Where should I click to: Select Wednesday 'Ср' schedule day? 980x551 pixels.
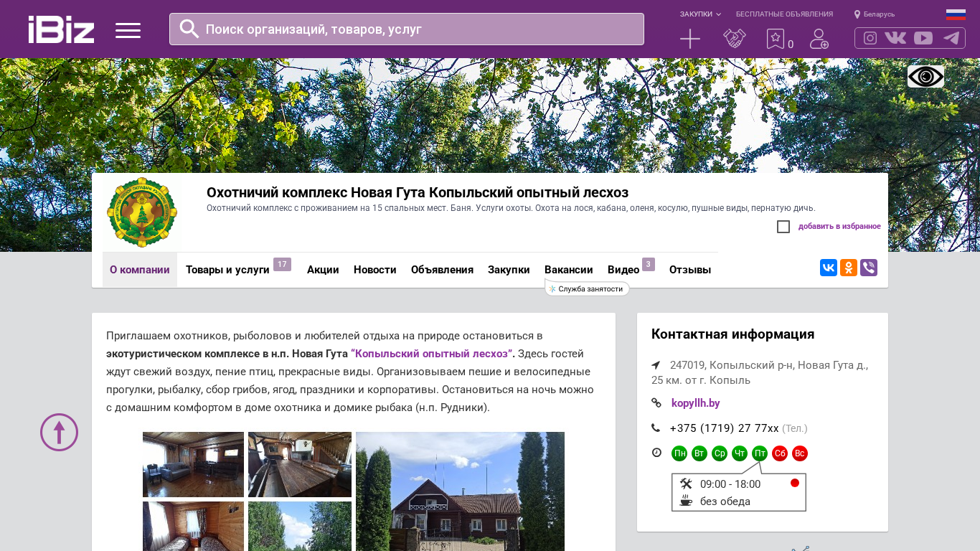coord(720,453)
